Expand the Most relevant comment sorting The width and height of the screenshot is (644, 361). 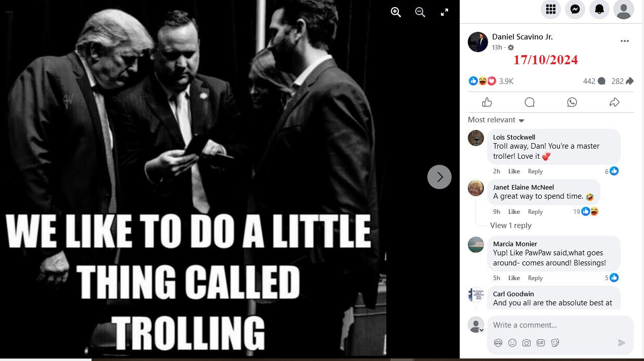(x=496, y=120)
